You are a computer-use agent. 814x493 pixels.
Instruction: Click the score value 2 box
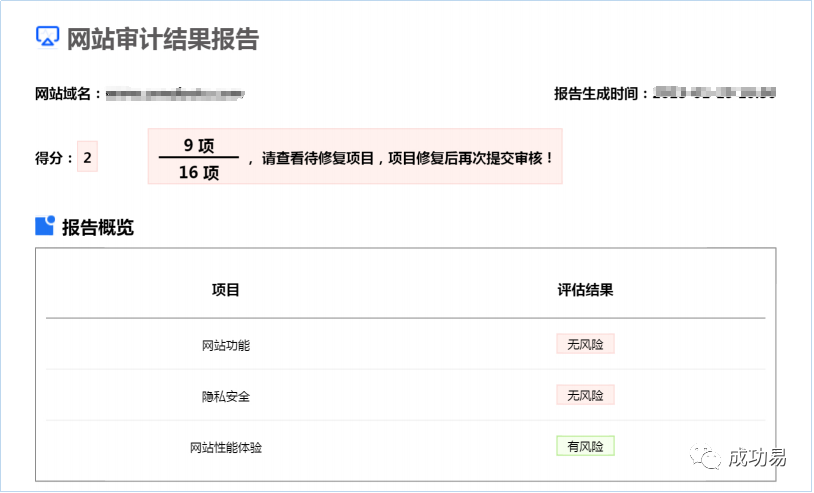[x=87, y=157]
